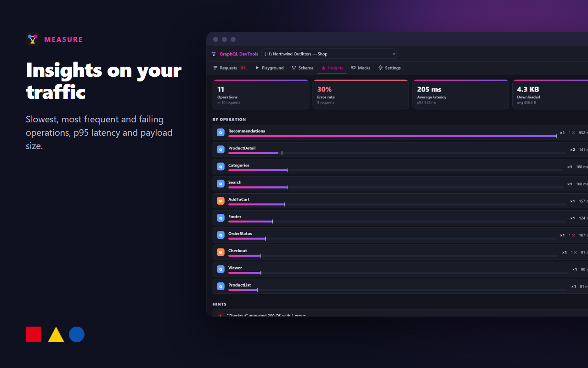
Task: Click the query icon beside Categories
Action: click(x=220, y=167)
